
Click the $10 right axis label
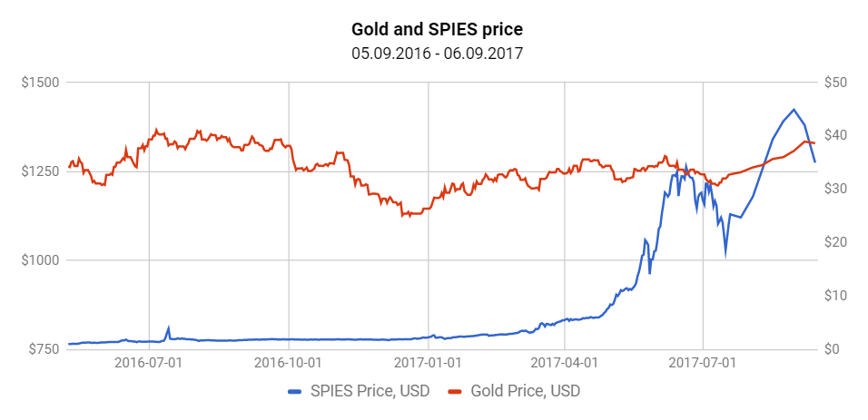(x=834, y=296)
